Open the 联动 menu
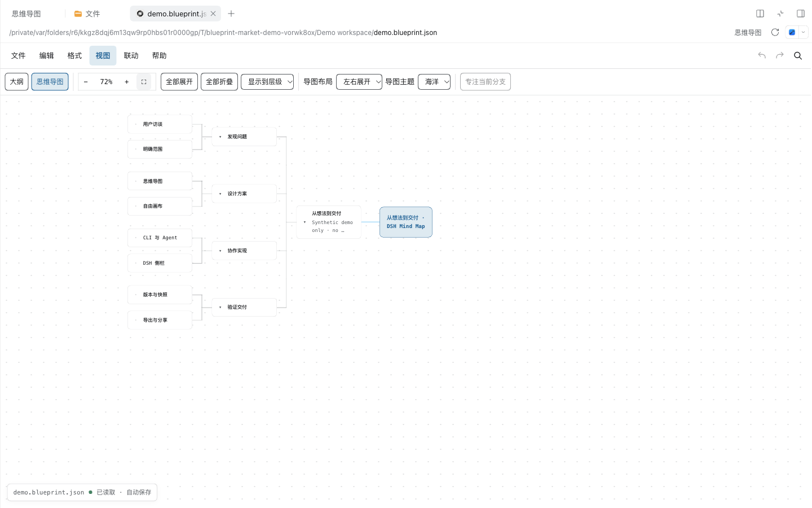This screenshot has width=812, height=508. click(x=131, y=55)
